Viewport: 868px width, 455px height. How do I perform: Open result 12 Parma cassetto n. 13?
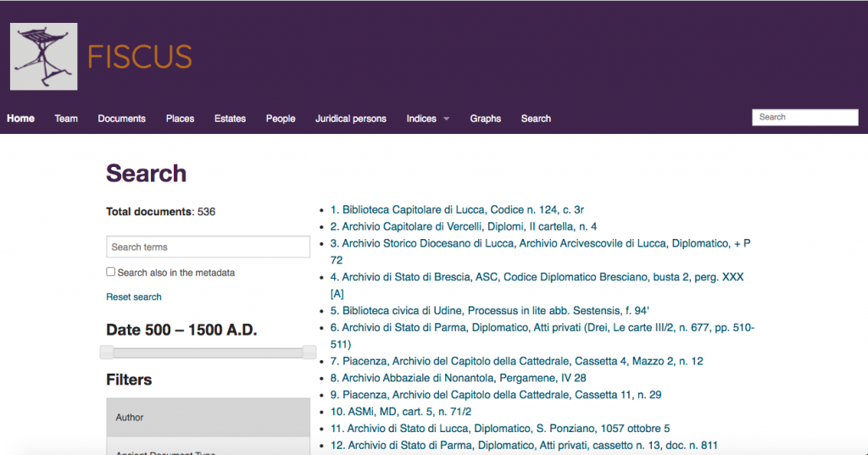524,445
